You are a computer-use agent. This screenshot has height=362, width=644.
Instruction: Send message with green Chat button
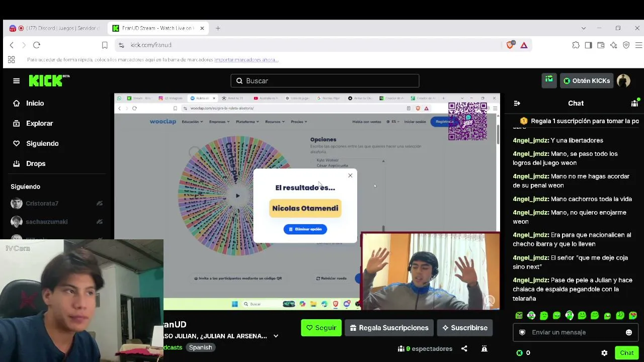(626, 353)
